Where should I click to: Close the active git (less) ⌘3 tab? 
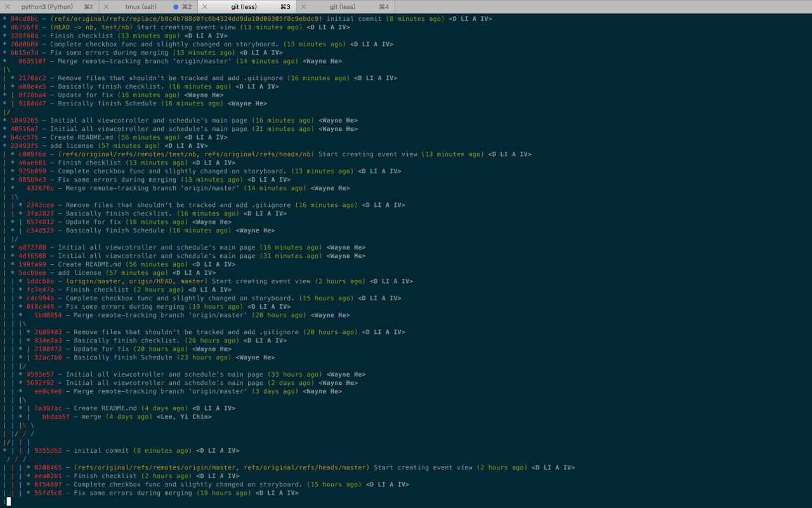click(205, 6)
